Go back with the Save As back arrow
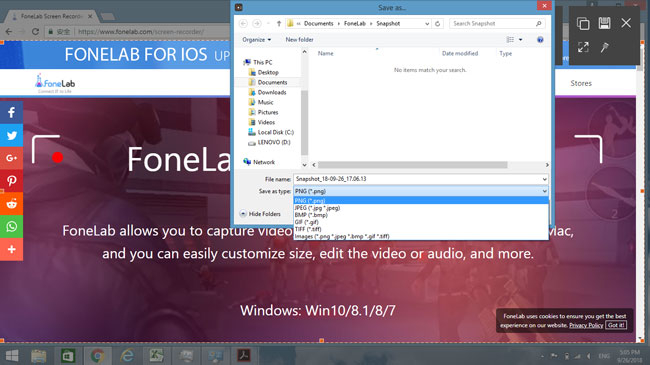The width and height of the screenshot is (650, 365). [x=244, y=24]
